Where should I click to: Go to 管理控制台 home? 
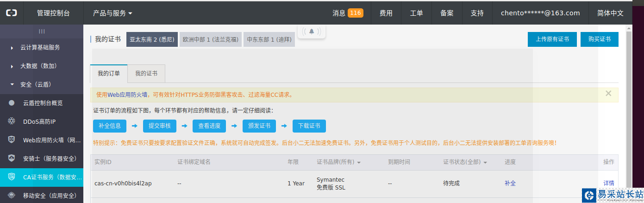(54, 13)
